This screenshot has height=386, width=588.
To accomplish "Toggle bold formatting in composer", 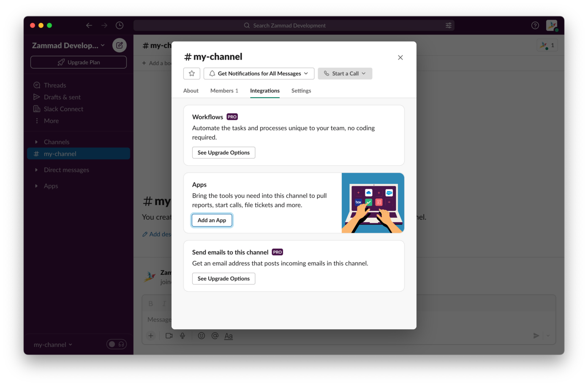I will coord(151,304).
